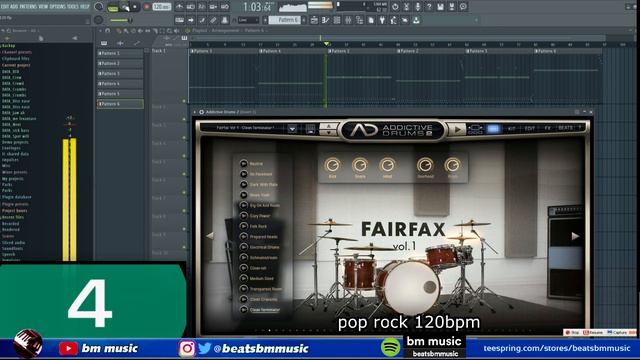The image size is (640, 360).
Task: Show previous kit with left gallery arrow
Action: click(x=210, y=236)
